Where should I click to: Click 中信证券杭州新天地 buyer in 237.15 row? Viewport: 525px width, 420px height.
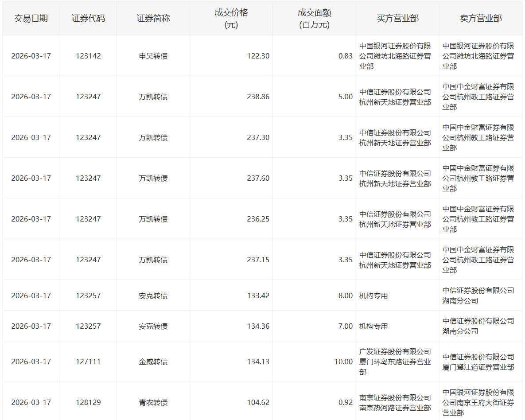pyautogui.click(x=395, y=260)
